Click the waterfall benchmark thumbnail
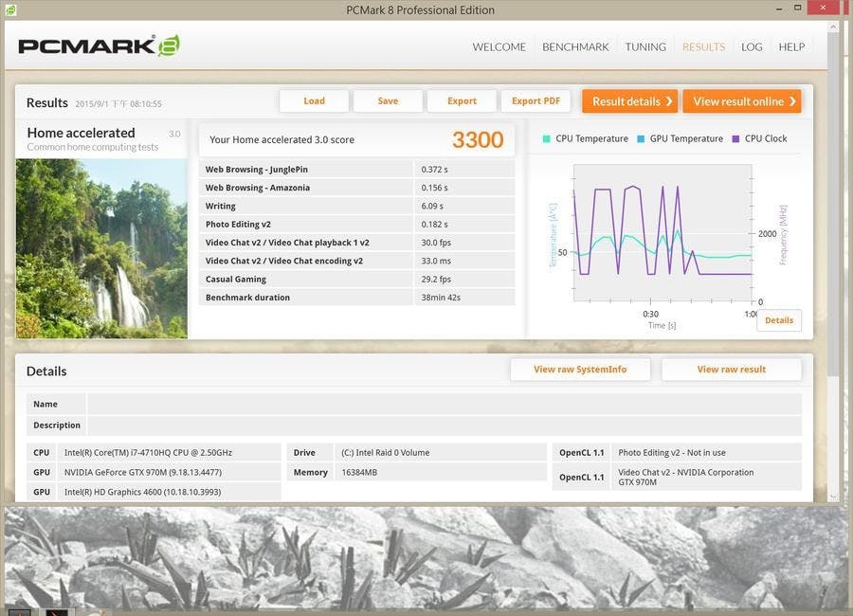Image resolution: width=853 pixels, height=616 pixels. click(101, 248)
